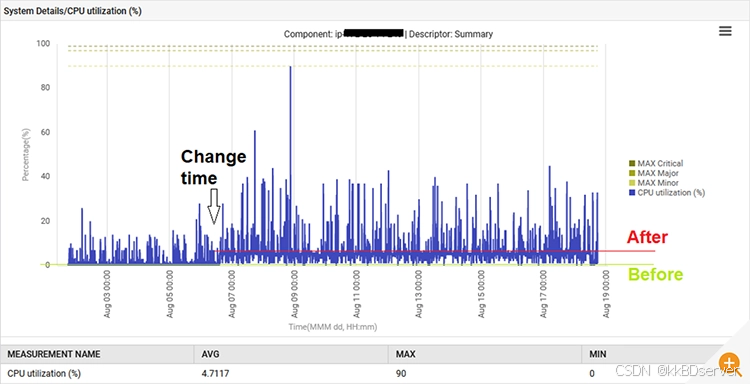Toggle MAX Critical legend entry

point(656,164)
